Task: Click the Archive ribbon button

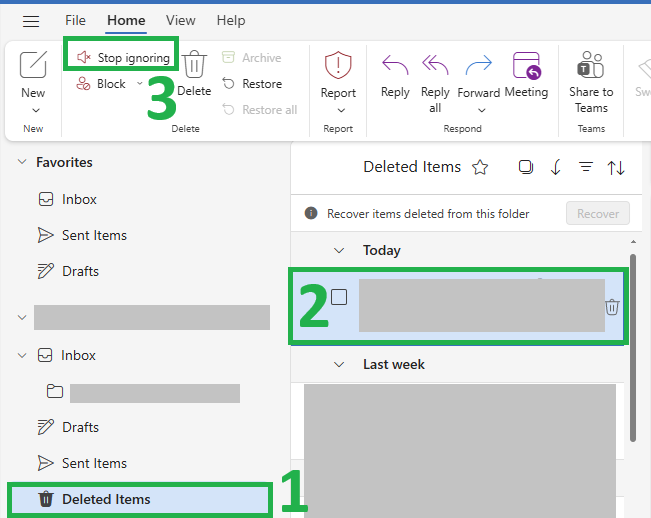Action: click(252, 57)
